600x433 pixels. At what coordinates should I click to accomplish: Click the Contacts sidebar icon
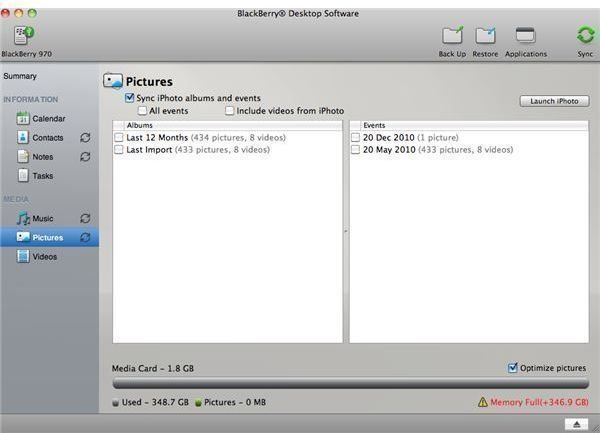coord(23,137)
